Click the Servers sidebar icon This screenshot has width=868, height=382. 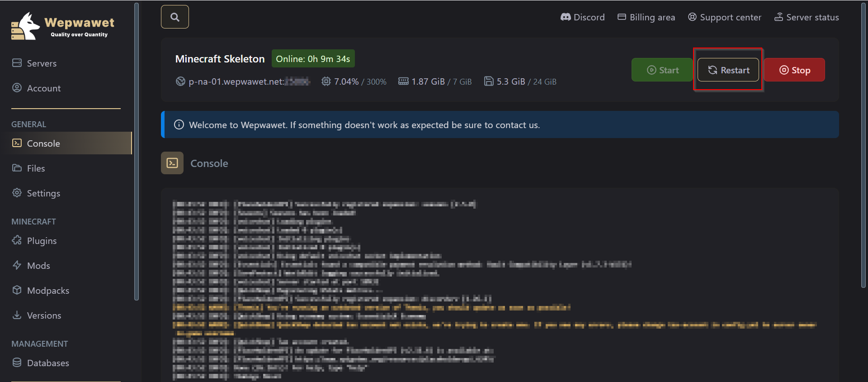point(17,63)
